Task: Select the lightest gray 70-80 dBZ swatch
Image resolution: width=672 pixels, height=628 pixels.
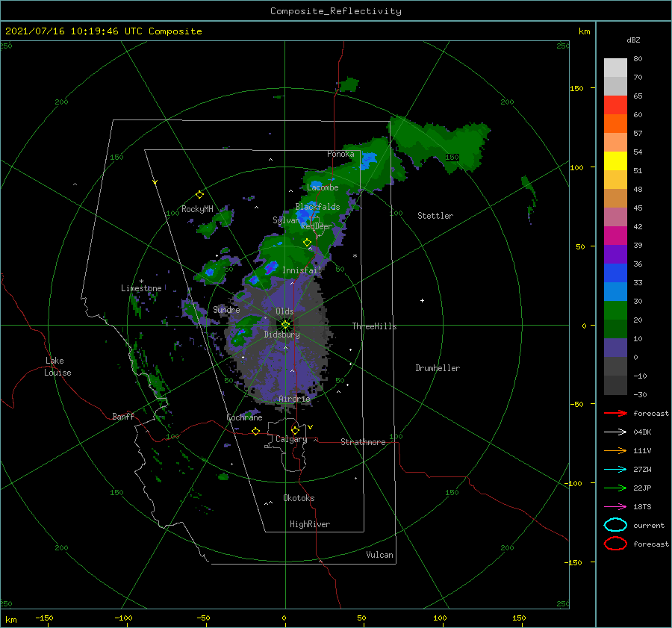Action: 615,68
